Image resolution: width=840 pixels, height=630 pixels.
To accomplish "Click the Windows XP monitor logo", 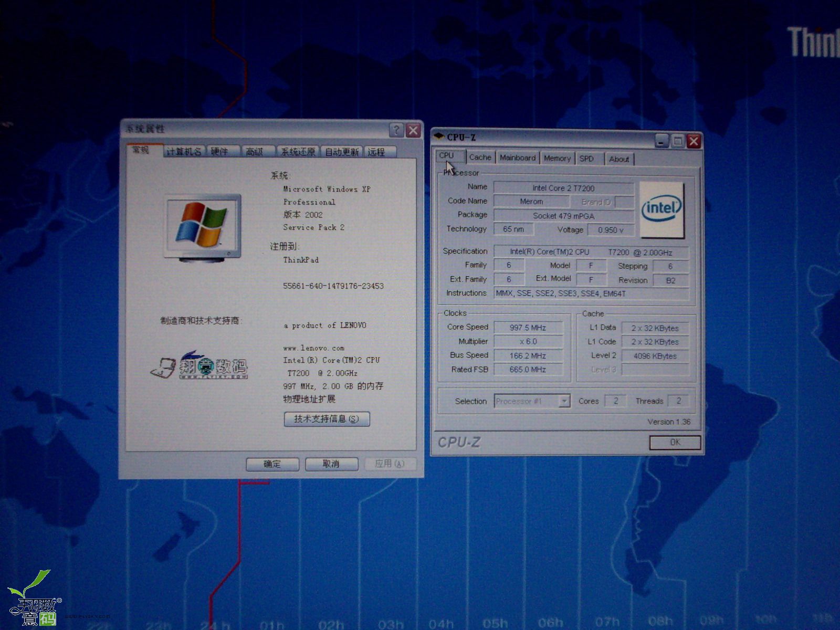I will 203,227.
